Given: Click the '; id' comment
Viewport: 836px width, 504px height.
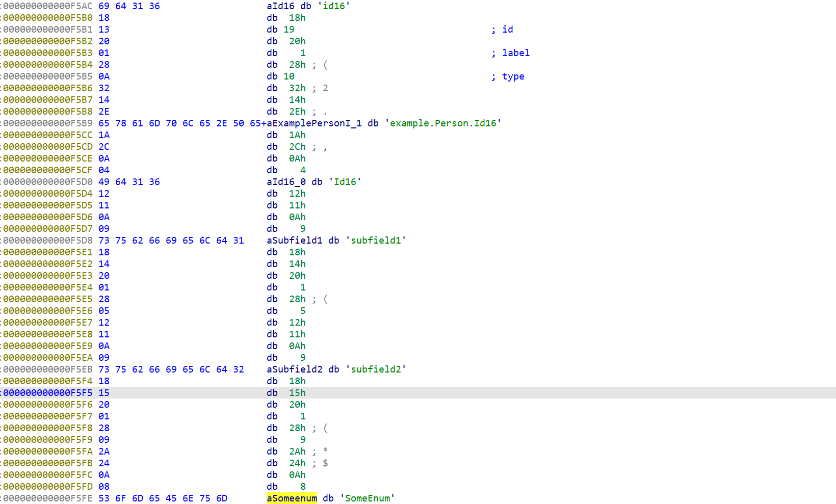Looking at the screenshot, I should pos(502,30).
